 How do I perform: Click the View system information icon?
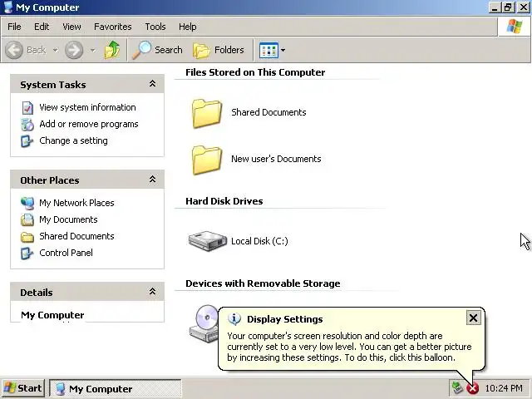27,108
